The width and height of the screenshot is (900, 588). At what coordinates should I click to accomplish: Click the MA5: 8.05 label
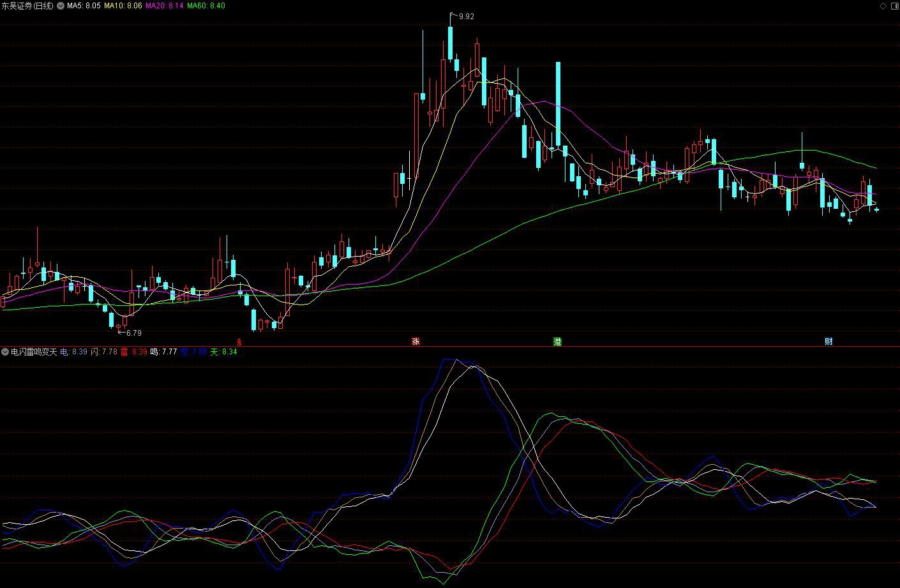coord(84,6)
